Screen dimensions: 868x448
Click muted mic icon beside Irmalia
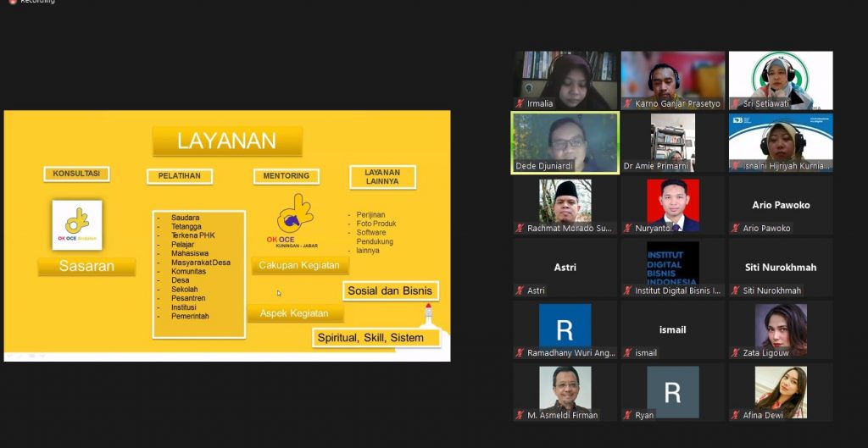pyautogui.click(x=520, y=104)
